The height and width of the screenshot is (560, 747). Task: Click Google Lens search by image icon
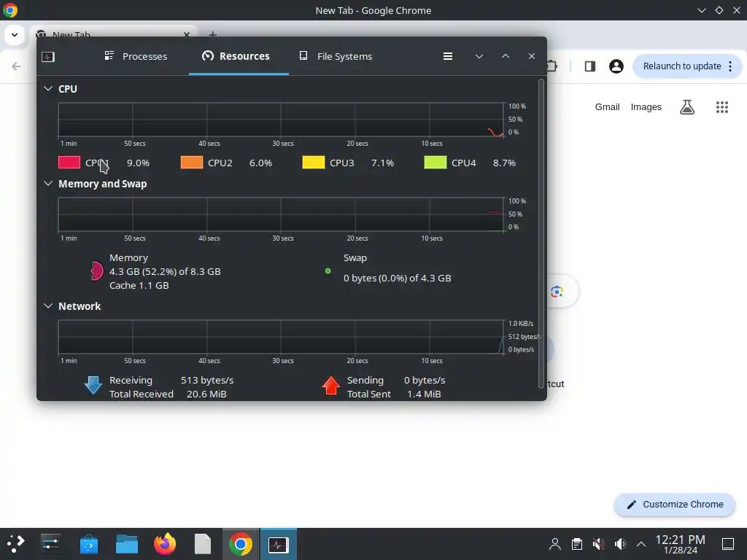[x=557, y=292]
